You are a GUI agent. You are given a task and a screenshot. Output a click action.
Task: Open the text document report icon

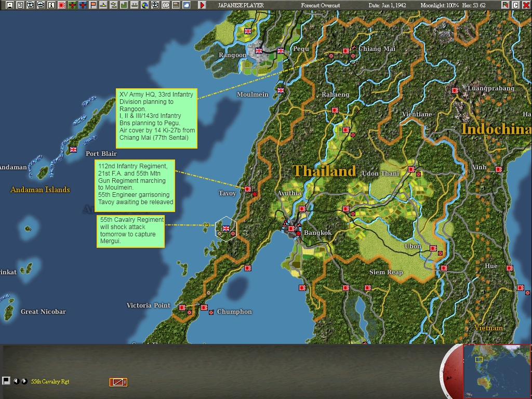click(x=20, y=5)
